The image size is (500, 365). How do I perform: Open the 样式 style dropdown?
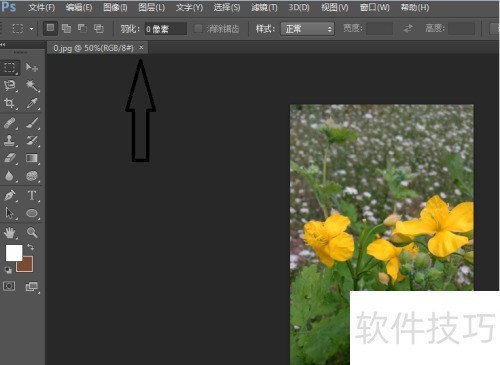[x=307, y=29]
